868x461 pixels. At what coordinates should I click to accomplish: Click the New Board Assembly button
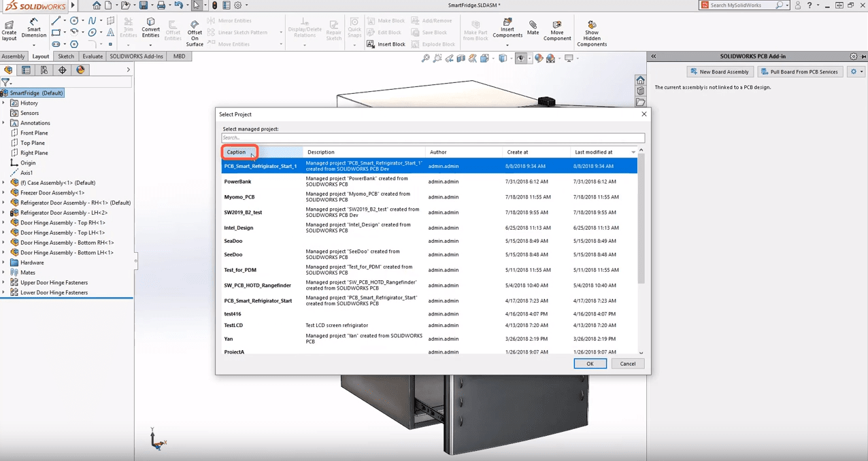tap(720, 71)
